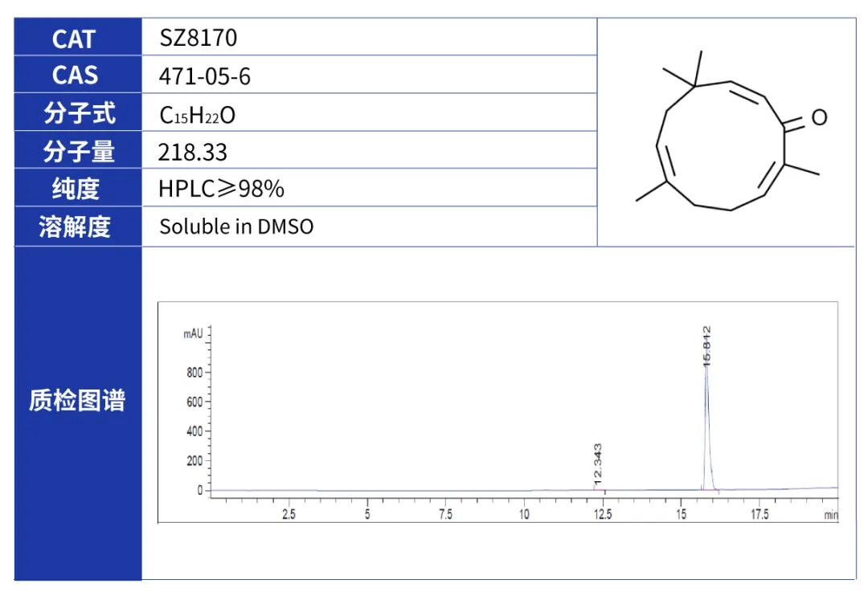The image size is (868, 600).
Task: Click the CAT header cell
Action: [x=78, y=38]
